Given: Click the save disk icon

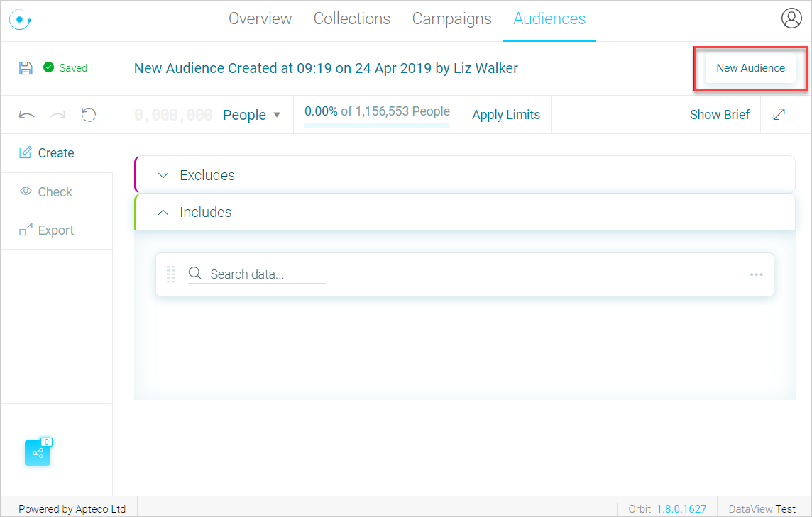Looking at the screenshot, I should click(26, 68).
